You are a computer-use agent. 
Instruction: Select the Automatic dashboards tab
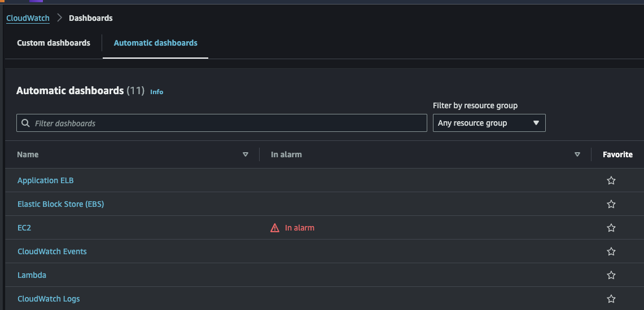pyautogui.click(x=156, y=43)
